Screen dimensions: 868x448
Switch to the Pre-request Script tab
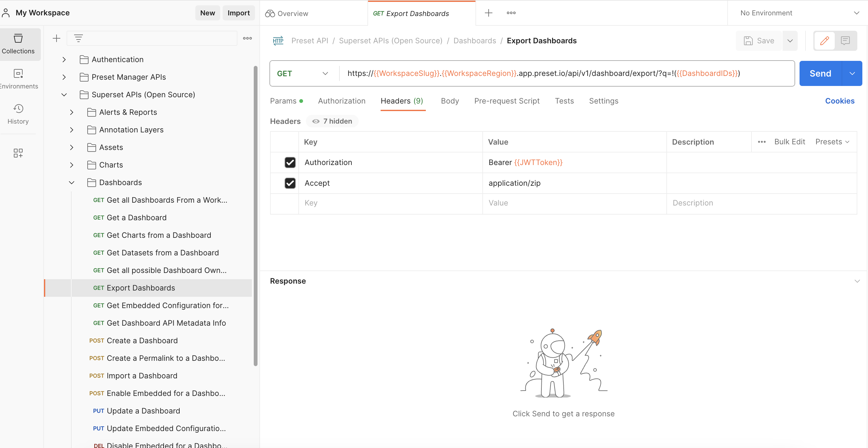click(507, 101)
